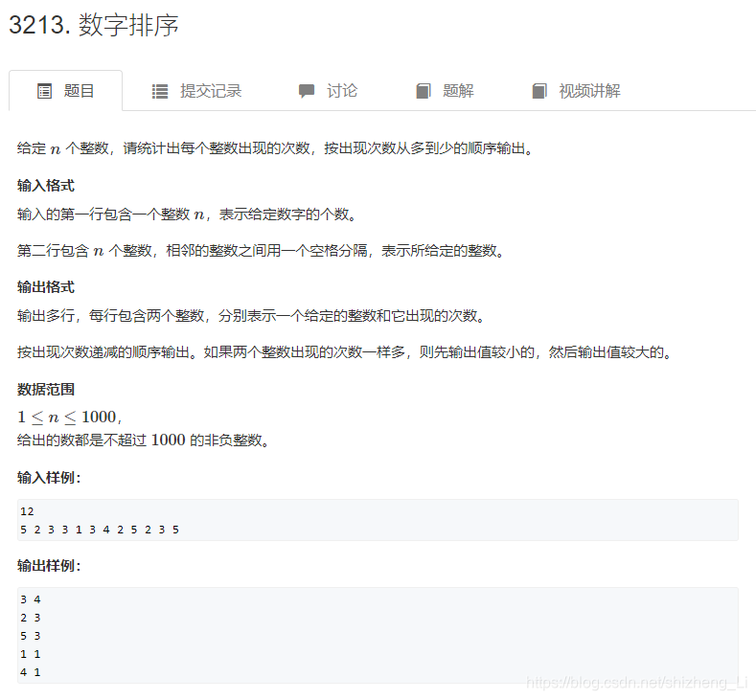Click the output line "4 1"

click(31, 672)
